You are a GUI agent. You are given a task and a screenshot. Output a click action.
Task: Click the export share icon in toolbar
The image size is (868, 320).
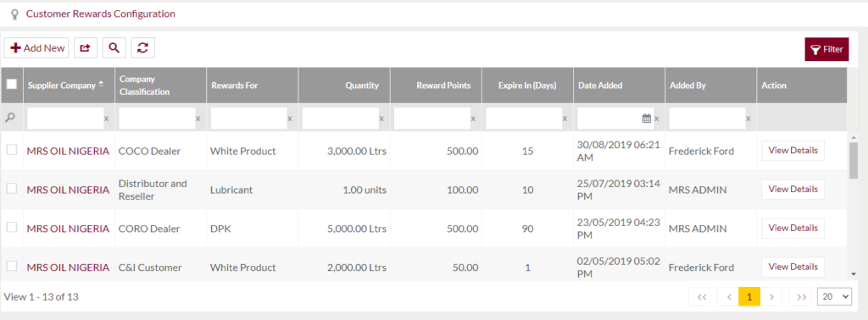(x=86, y=48)
